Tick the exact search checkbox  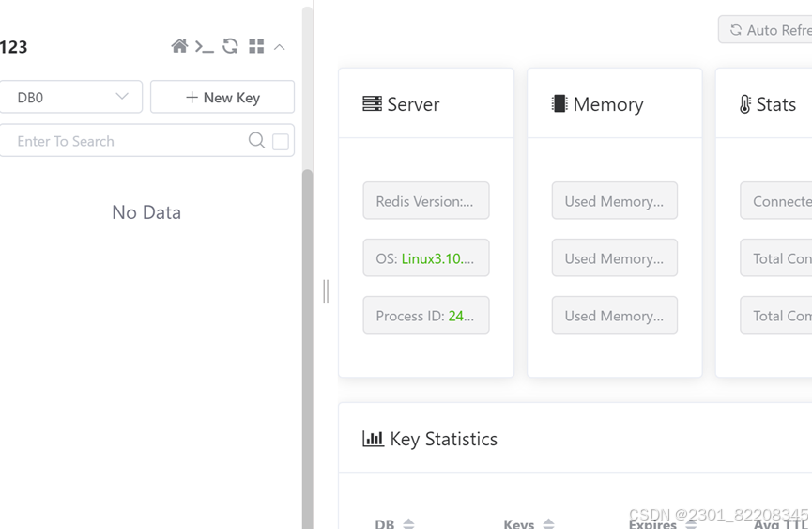pos(281,142)
